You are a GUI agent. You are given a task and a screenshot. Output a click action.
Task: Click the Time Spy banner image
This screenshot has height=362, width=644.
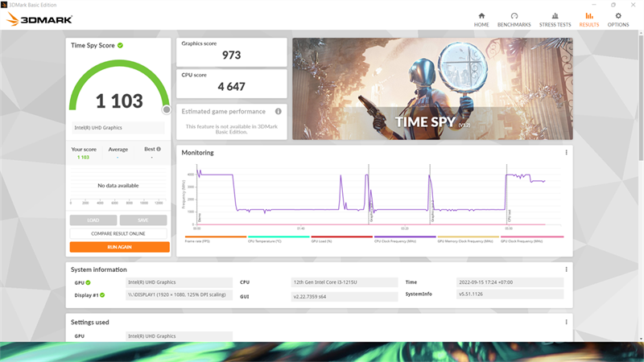(x=432, y=88)
